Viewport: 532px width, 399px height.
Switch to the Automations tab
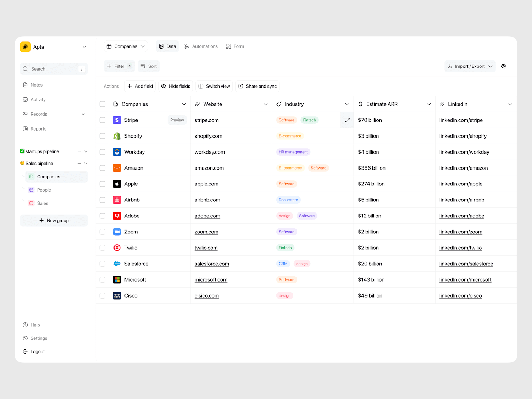201,46
